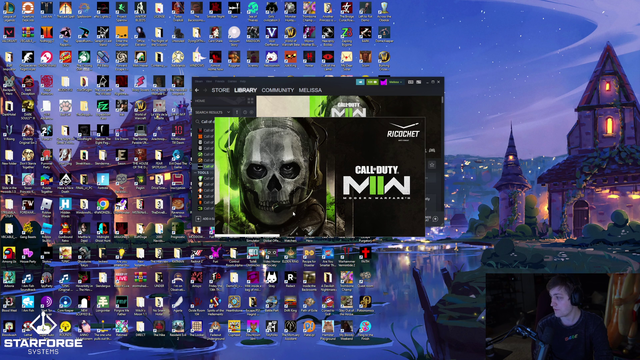Select the Necrosmith desktop icon
This screenshot has height=360, width=640.
point(271,58)
